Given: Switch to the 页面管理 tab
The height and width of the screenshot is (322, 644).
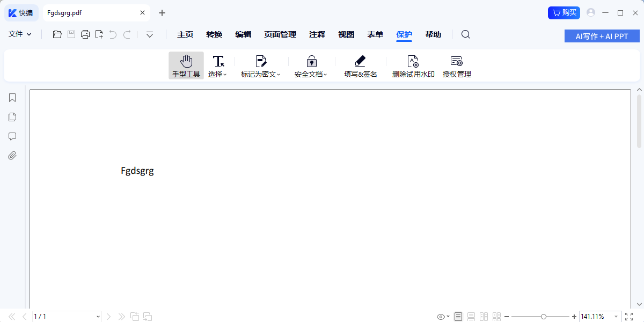Looking at the screenshot, I should coord(280,34).
